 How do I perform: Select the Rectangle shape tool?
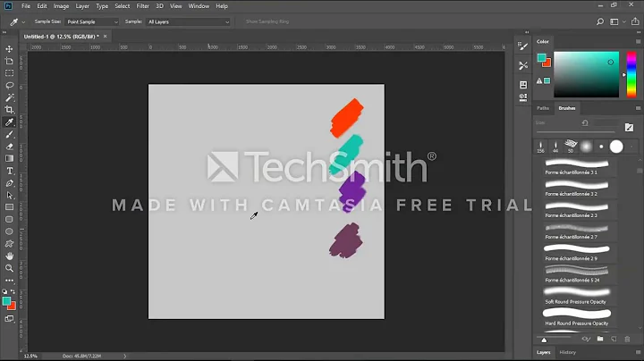pos(9,207)
